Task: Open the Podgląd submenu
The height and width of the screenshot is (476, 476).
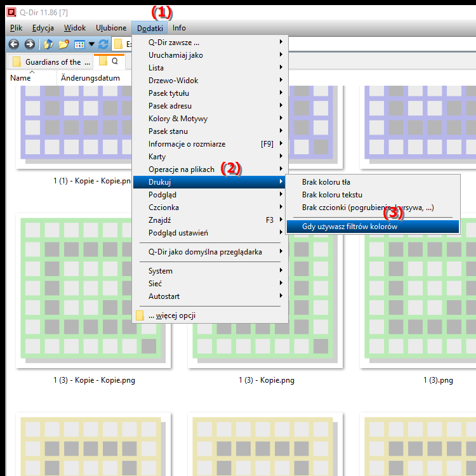Action: click(210, 195)
